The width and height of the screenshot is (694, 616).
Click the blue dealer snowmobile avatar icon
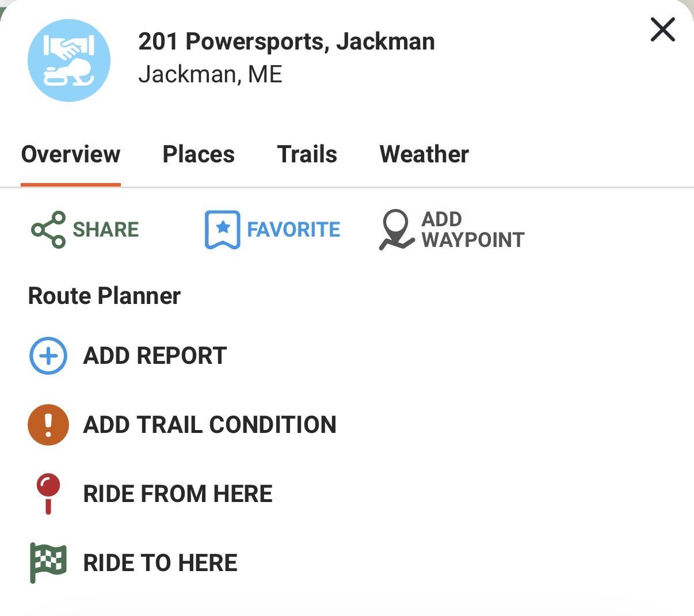point(68,59)
